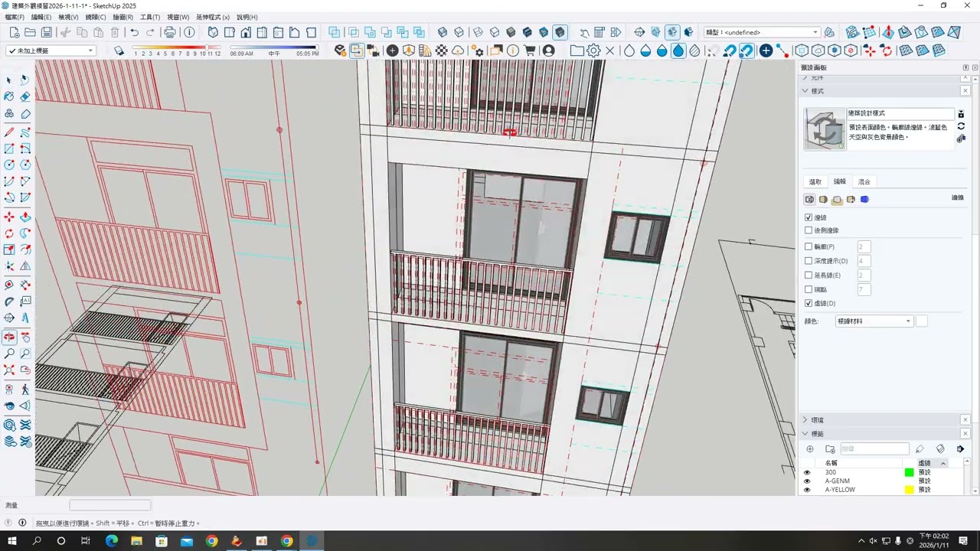Screen dimensions: 980x551
Task: Switch to the 選取 tab
Action: coord(815,182)
